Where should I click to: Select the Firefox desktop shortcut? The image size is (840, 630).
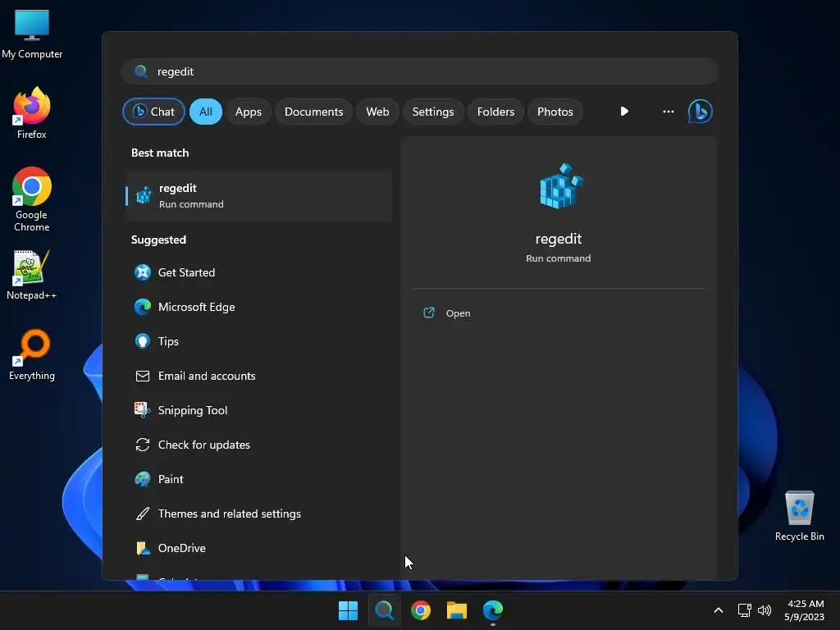[32, 113]
